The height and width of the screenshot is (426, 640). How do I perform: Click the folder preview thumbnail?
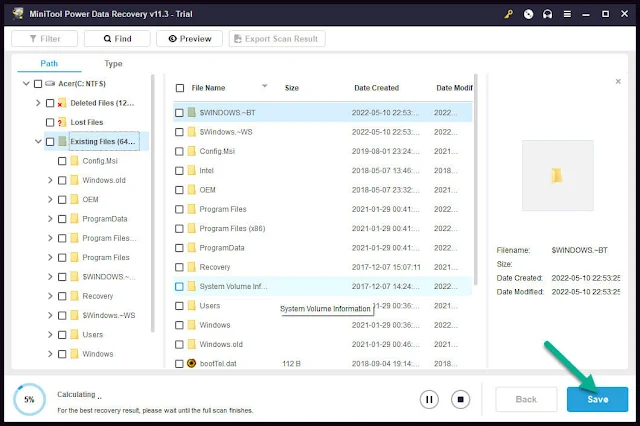[558, 175]
